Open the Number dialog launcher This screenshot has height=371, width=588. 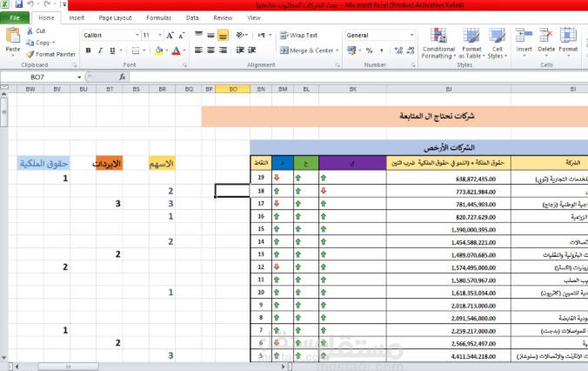413,65
